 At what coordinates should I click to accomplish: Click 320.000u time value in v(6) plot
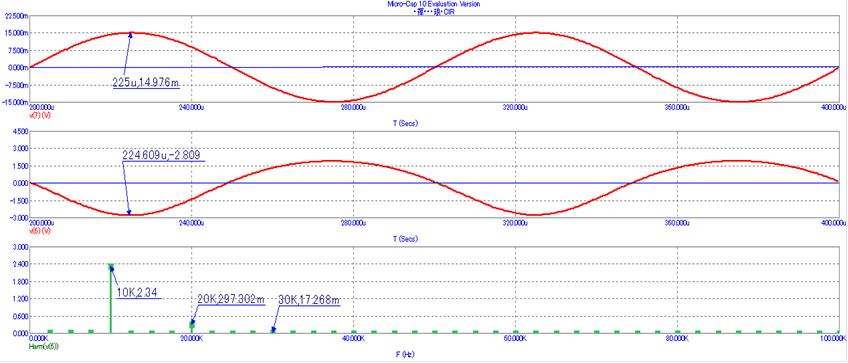pyautogui.click(x=515, y=222)
